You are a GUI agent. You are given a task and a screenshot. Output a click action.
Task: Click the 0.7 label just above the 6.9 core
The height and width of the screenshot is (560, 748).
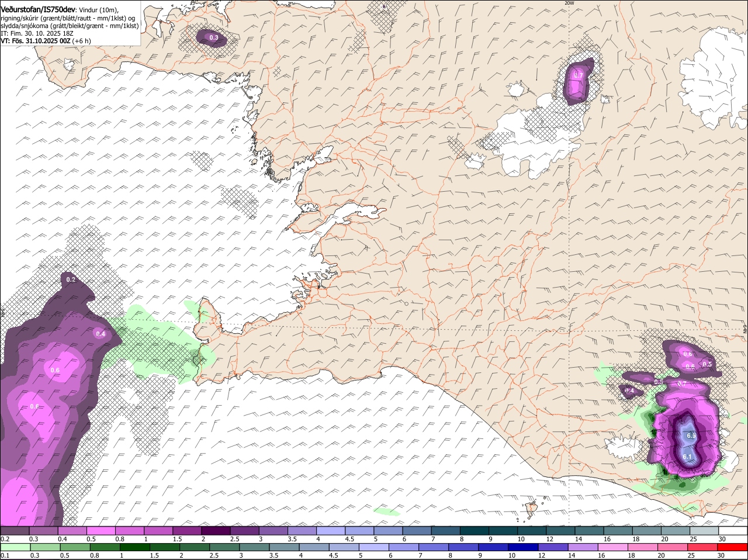[x=682, y=384]
